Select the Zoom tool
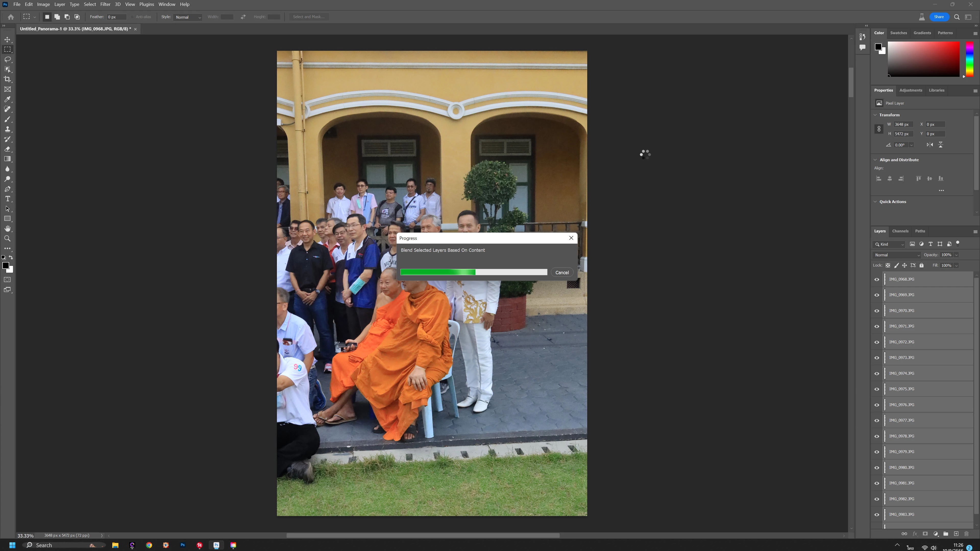The image size is (980, 551). pos(7,239)
